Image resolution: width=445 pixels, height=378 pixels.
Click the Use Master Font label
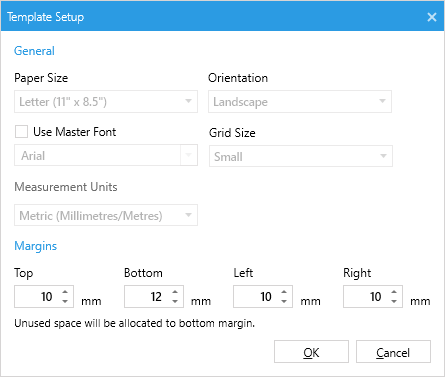[75, 132]
